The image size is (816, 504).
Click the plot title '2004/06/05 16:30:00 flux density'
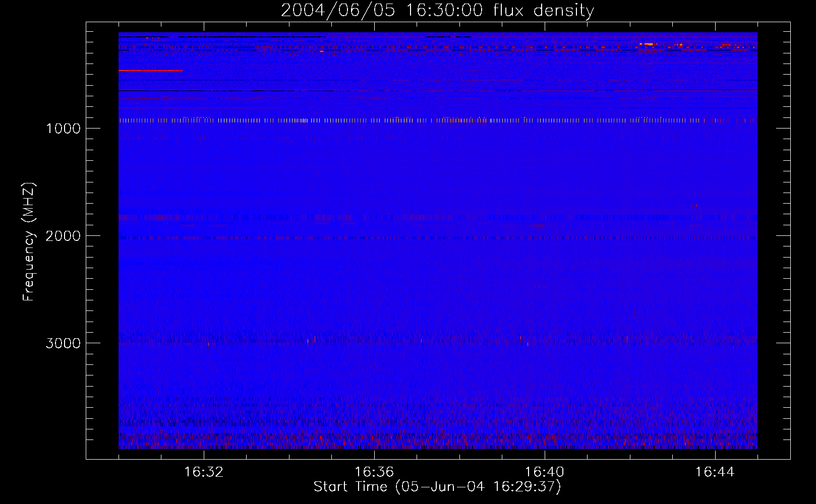tap(437, 10)
